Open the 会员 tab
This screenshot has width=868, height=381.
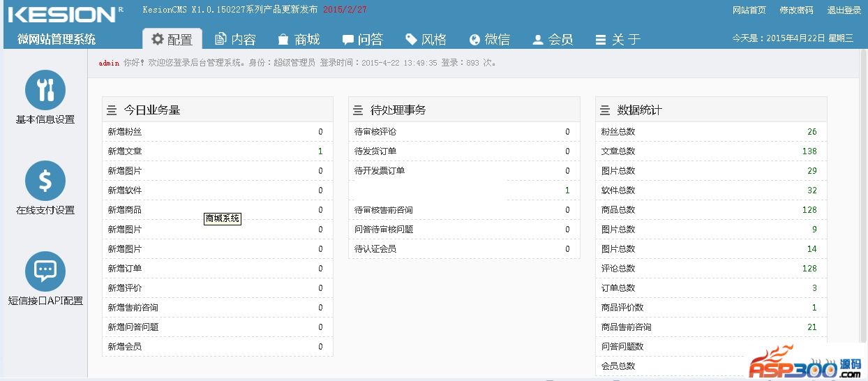(553, 40)
